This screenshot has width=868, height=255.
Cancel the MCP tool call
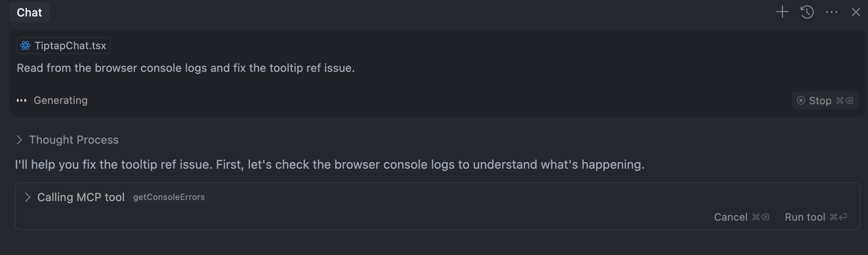pos(741,217)
